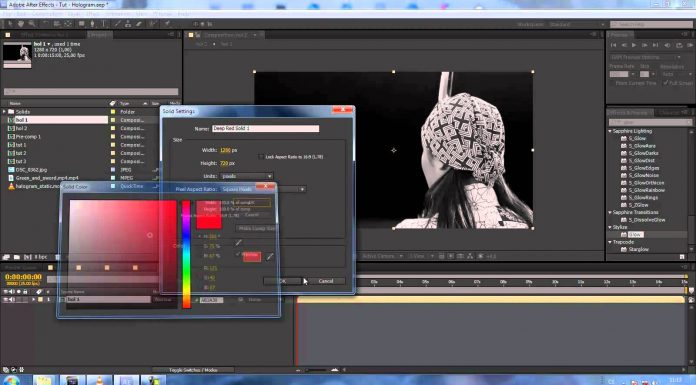696x385 pixels.
Task: Open the Pixel Aspect Ratio dropdown
Action: point(264,189)
